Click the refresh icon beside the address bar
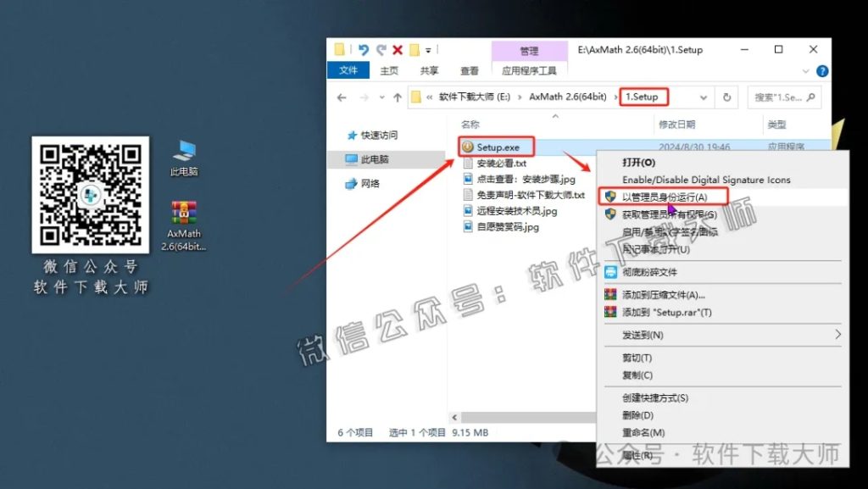The height and width of the screenshot is (489, 868). 727,97
